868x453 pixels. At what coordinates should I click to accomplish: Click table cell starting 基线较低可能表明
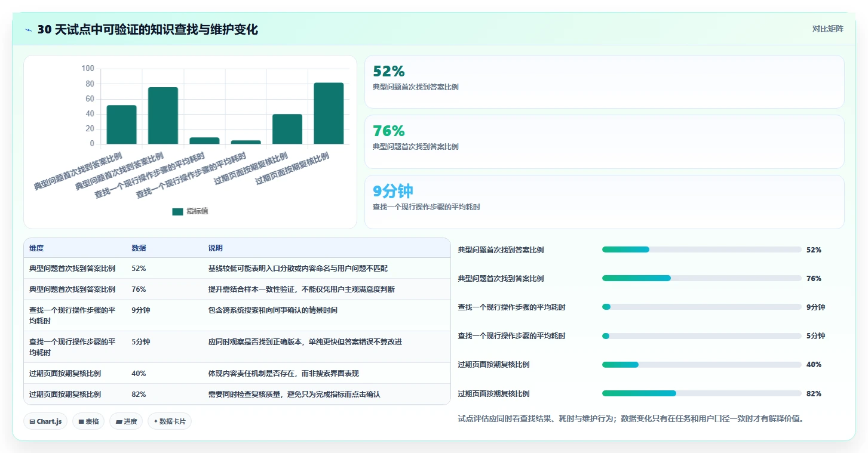point(327,269)
